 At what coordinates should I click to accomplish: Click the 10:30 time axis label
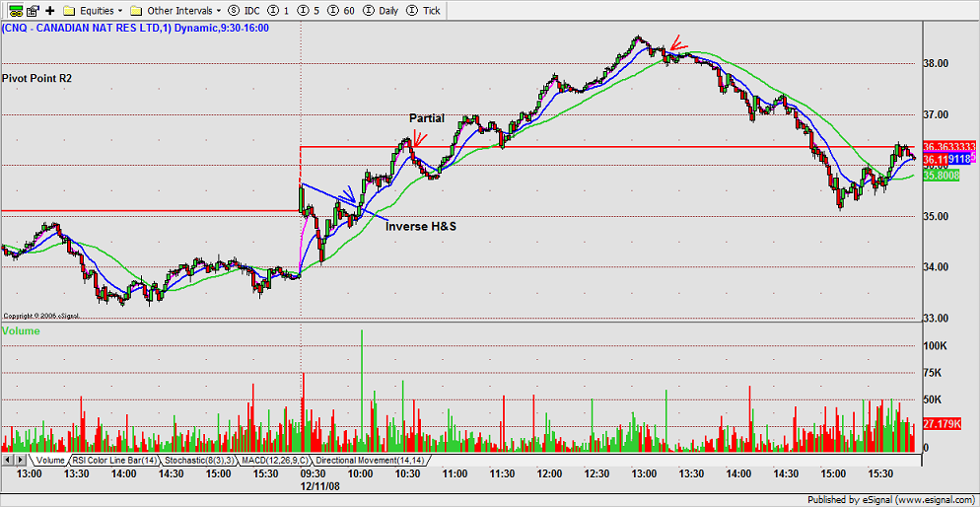[x=407, y=473]
